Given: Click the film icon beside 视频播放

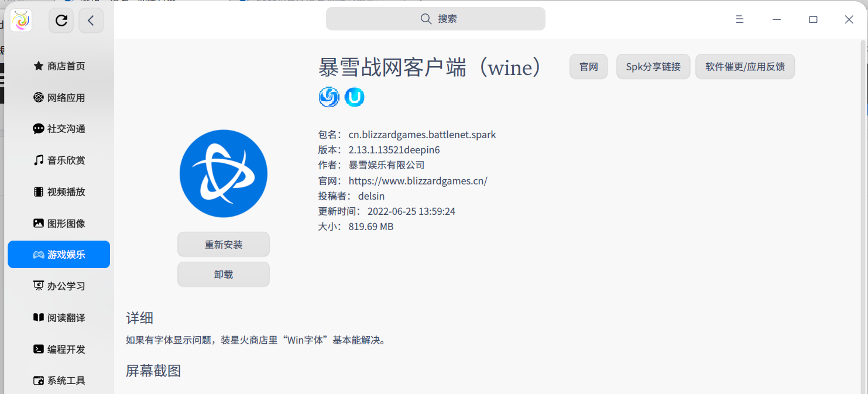Looking at the screenshot, I should click(39, 191).
